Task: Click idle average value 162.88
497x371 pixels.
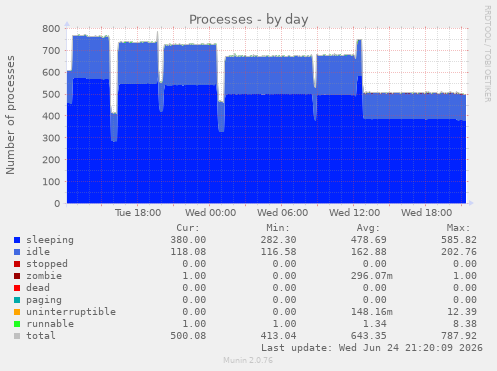Action: click(x=369, y=252)
